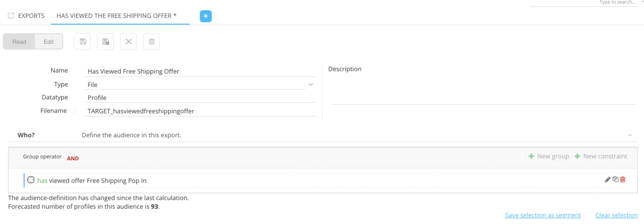Click the Save As icon
Viewport: 644px width, 224px height.
[x=106, y=41]
